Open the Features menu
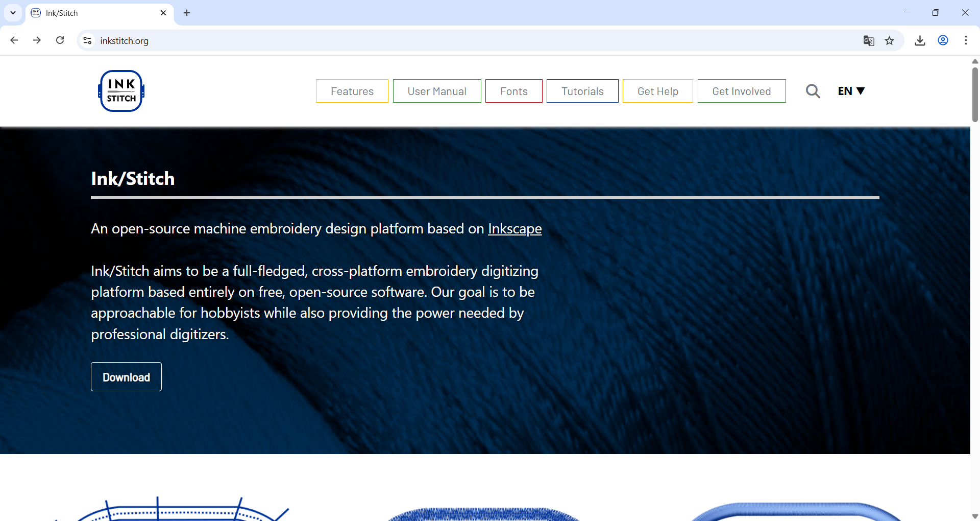Viewport: 980px width, 521px height. pos(352,91)
